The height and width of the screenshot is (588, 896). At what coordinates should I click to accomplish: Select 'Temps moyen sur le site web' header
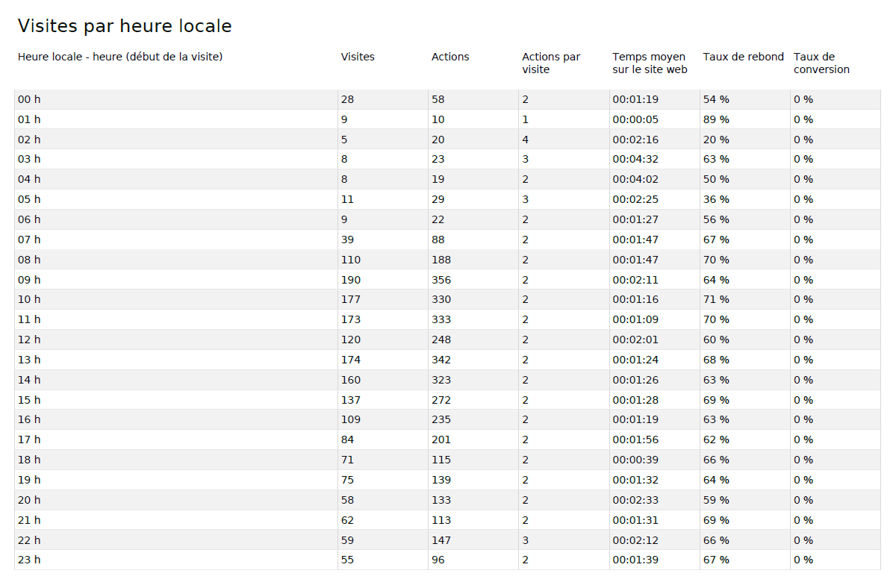click(650, 63)
